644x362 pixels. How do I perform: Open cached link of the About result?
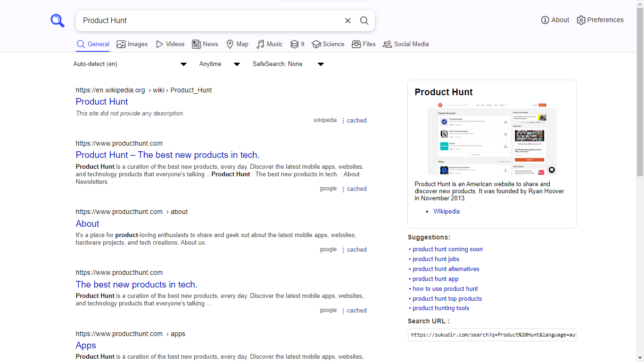pos(357,249)
